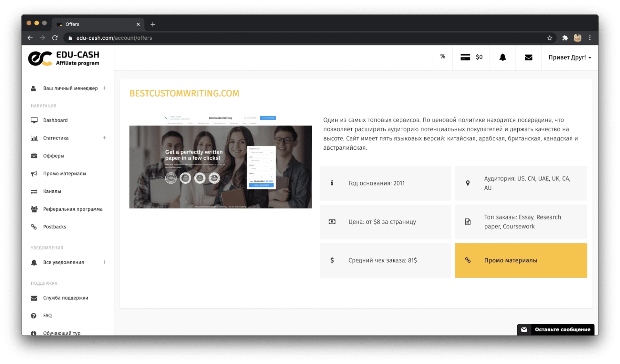This screenshot has width=620, height=364.
Task: Click the BestCustomWriting site preview image
Action: point(221,162)
